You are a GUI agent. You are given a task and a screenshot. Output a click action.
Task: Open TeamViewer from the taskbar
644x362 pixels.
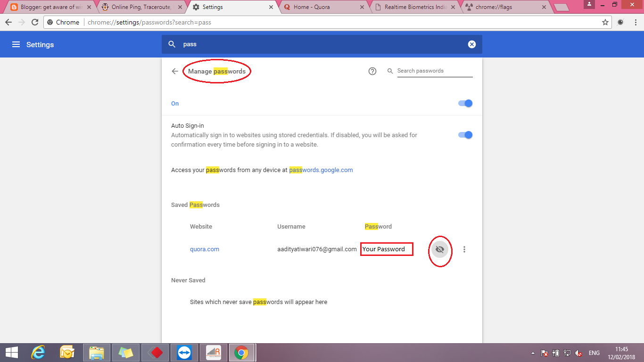click(x=184, y=353)
